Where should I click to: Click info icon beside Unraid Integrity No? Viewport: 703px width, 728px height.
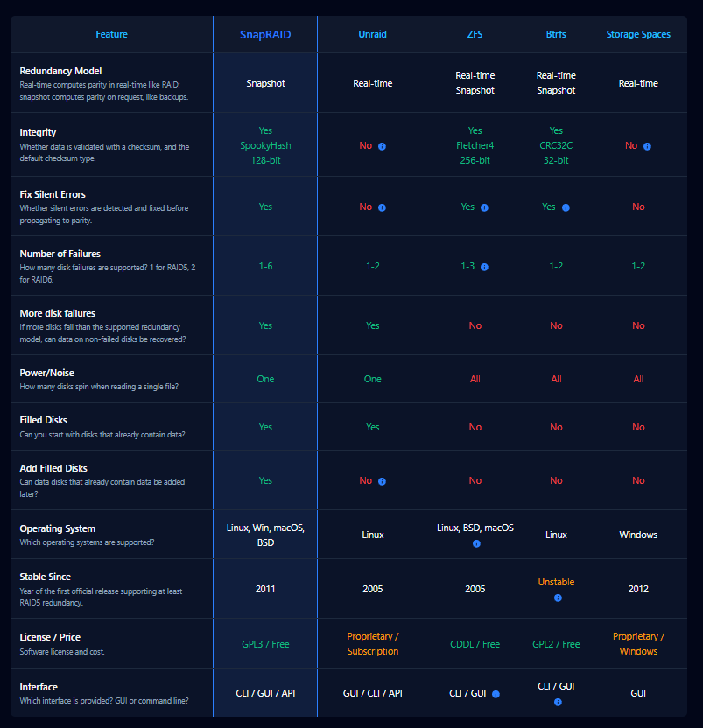pos(382,146)
